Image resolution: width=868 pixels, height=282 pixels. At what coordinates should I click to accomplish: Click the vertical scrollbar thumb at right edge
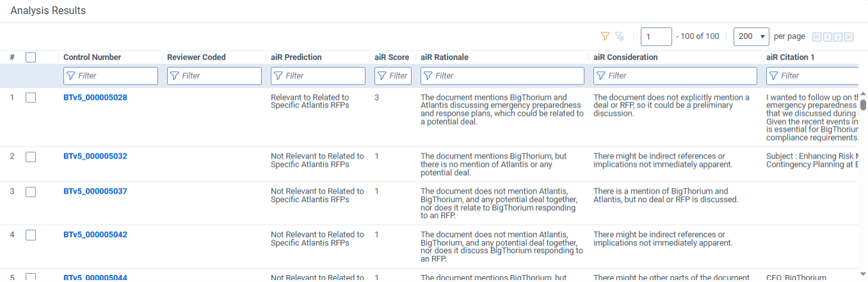(x=863, y=105)
